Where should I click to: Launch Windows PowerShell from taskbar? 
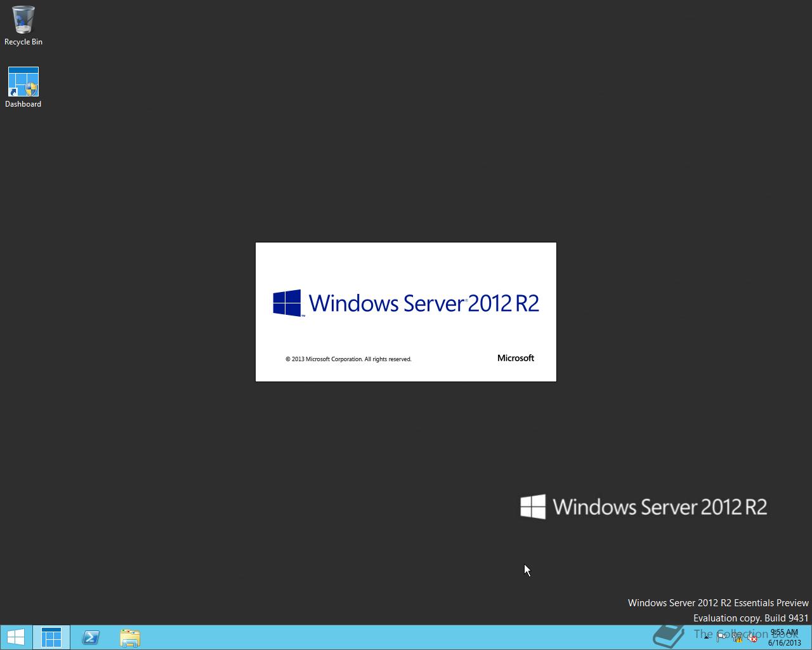point(91,637)
